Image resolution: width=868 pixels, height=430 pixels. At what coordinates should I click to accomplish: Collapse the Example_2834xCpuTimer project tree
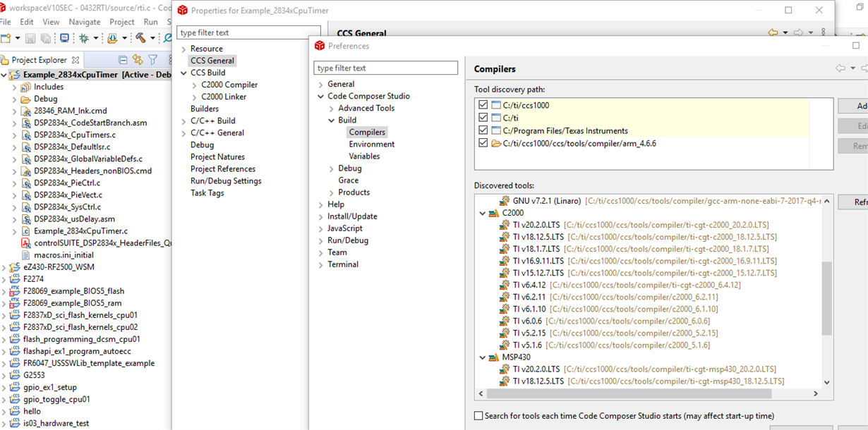coord(5,75)
